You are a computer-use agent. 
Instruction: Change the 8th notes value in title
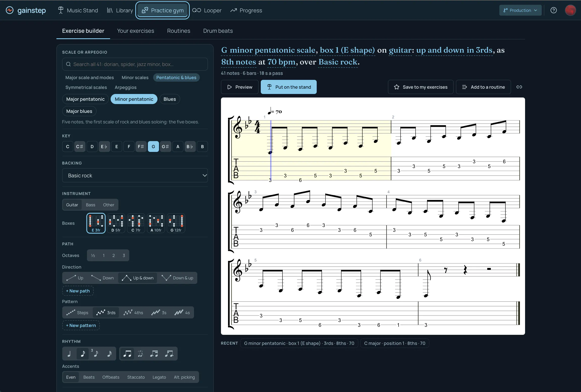(239, 62)
